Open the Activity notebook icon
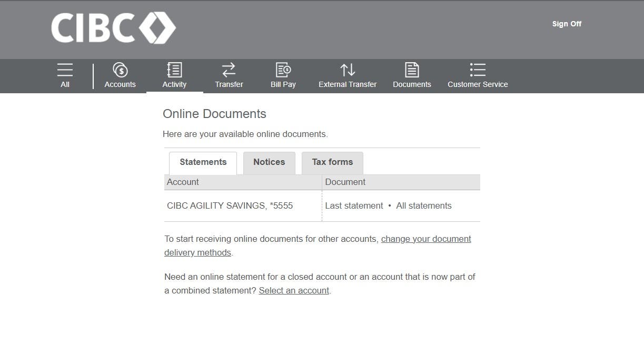 coord(174,70)
